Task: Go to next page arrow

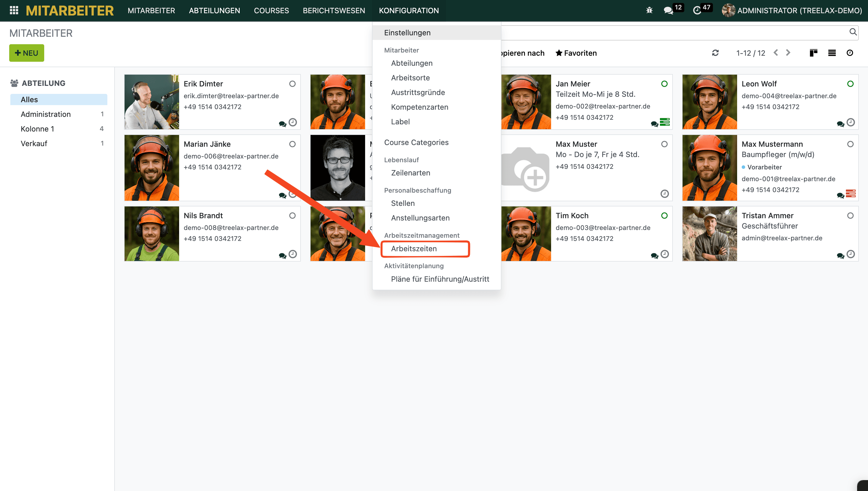Action: (x=788, y=53)
